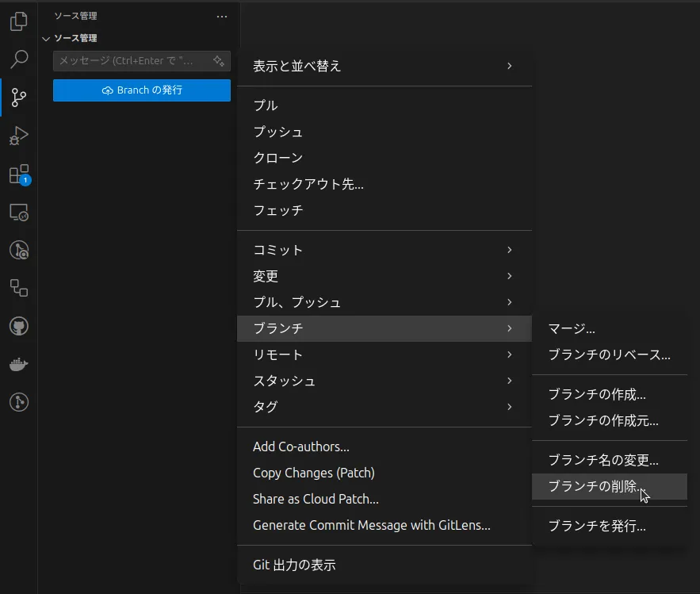
Task: Click the Branch の発行 button
Action: (142, 90)
